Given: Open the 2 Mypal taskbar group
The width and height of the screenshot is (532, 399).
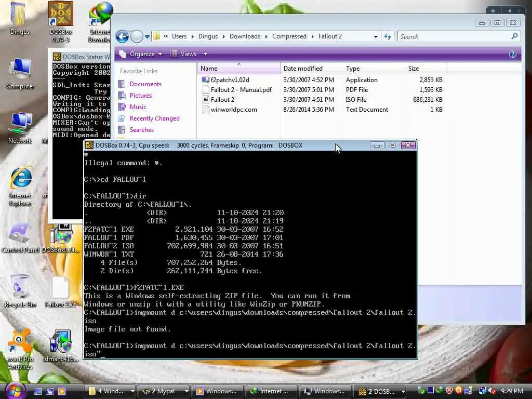Looking at the screenshot, I should point(164,391).
